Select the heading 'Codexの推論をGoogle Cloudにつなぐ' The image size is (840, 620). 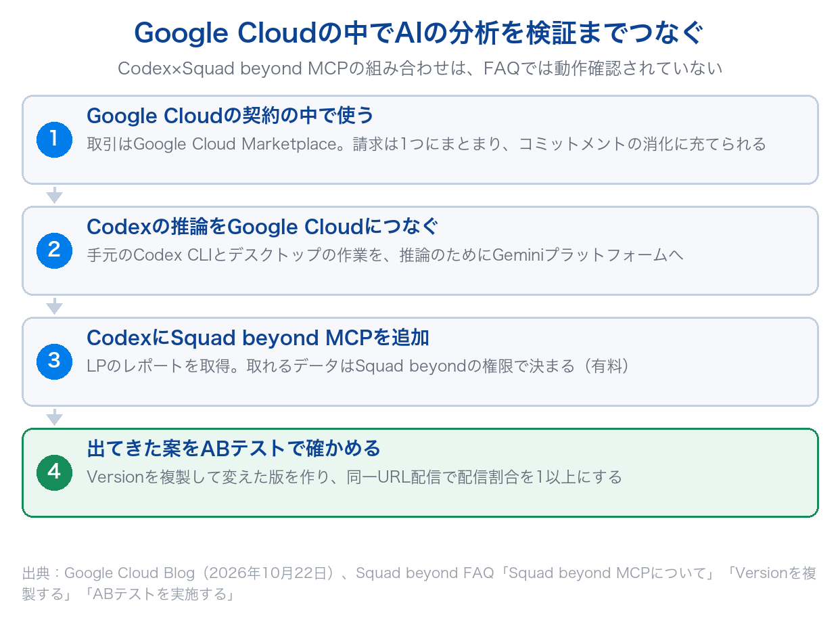pos(263,227)
